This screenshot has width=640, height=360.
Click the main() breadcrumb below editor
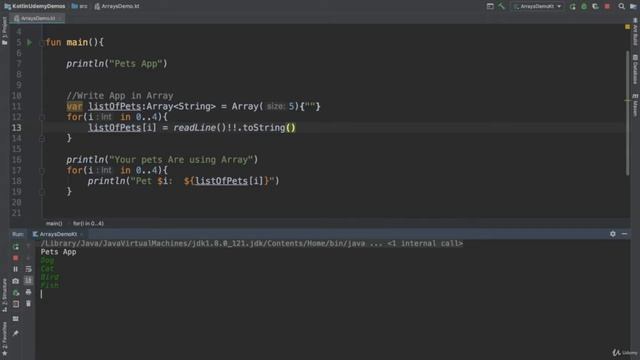click(x=54, y=223)
